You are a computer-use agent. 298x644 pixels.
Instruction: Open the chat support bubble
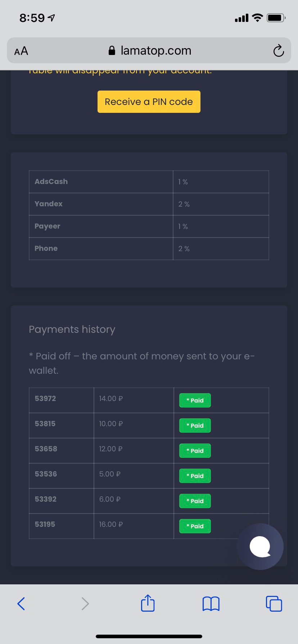pos(260,546)
